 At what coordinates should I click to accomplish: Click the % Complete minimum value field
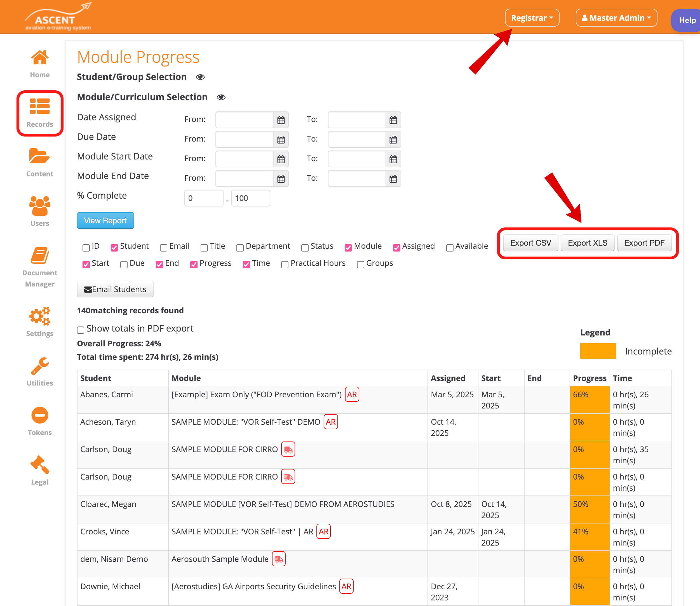coord(203,198)
